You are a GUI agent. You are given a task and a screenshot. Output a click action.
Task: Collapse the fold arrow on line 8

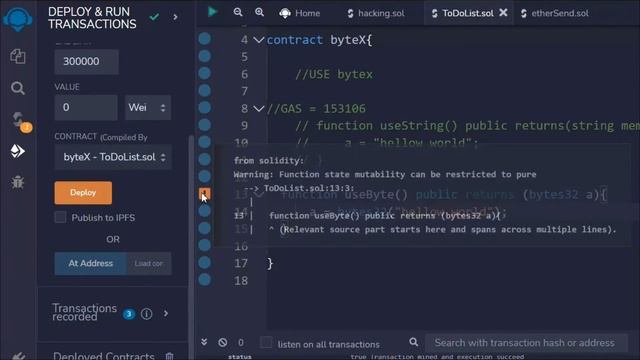pos(258,109)
